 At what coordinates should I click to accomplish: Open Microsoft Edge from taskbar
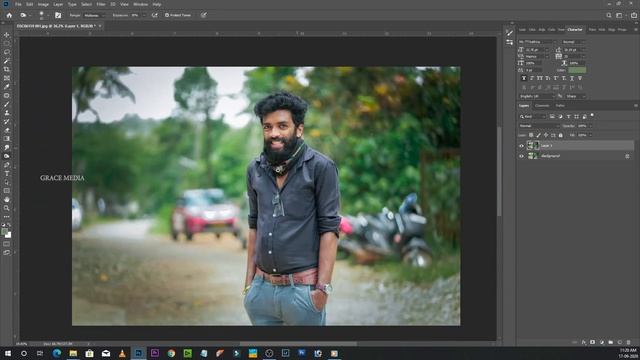point(57,353)
